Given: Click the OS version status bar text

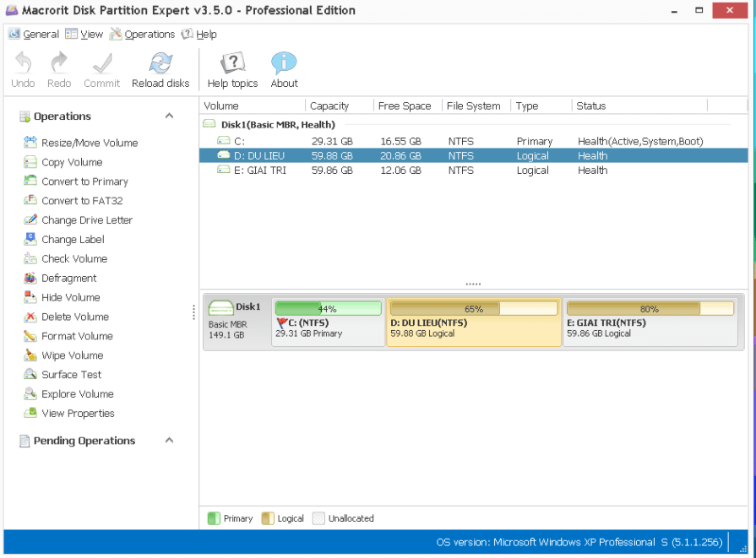Looking at the screenshot, I should point(579,542).
